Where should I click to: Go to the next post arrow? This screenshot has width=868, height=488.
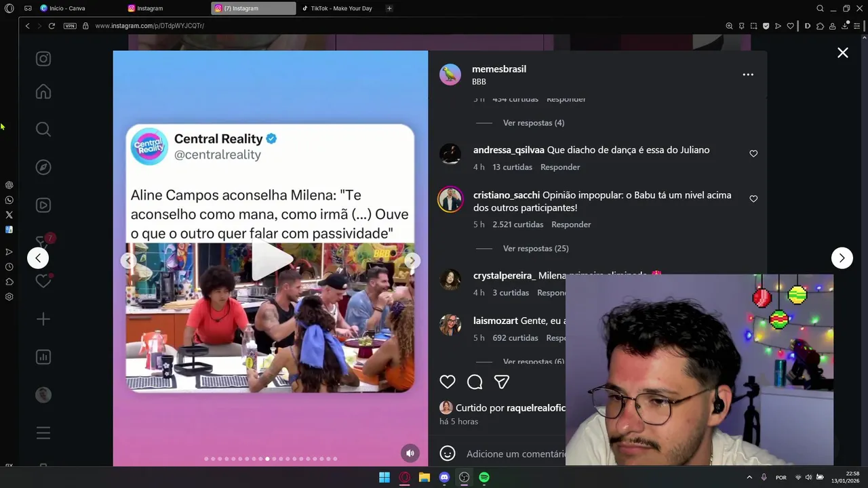842,258
